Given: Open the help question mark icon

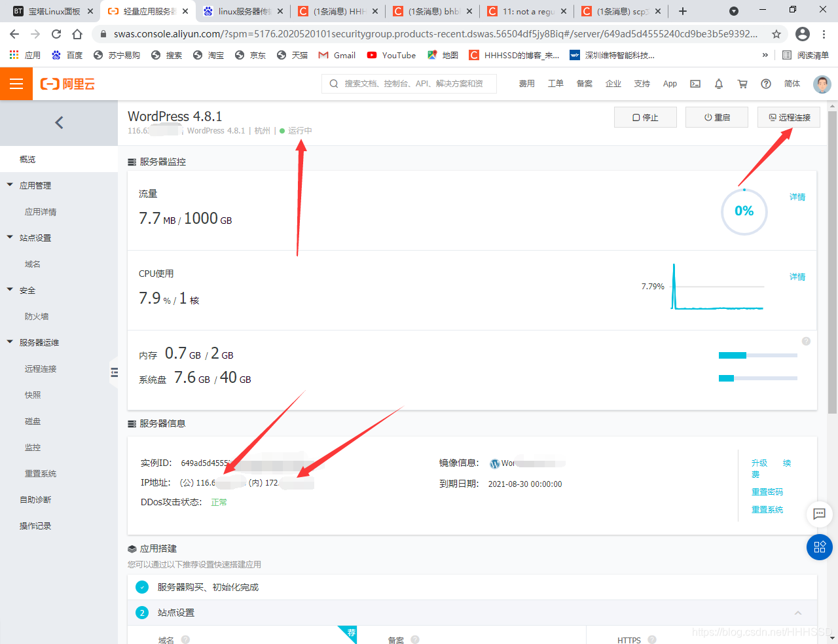Looking at the screenshot, I should click(766, 84).
